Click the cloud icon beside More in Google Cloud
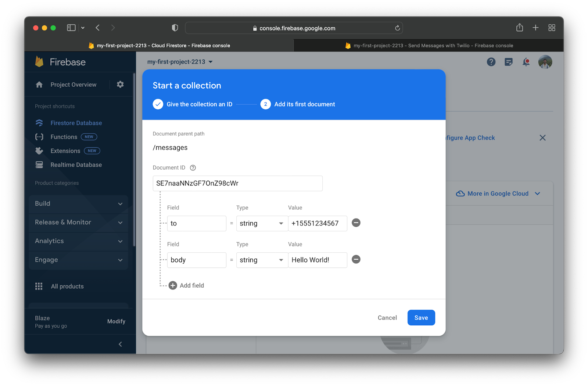This screenshot has width=588, height=386. pyautogui.click(x=460, y=194)
